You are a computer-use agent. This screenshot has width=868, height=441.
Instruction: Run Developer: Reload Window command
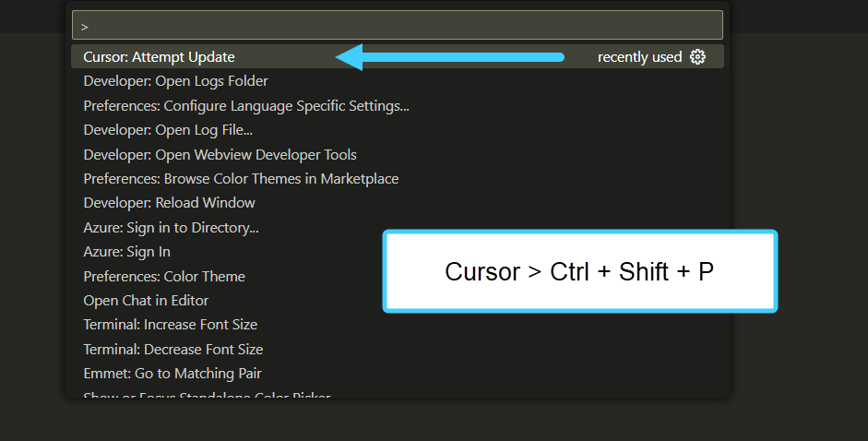[x=397, y=203]
